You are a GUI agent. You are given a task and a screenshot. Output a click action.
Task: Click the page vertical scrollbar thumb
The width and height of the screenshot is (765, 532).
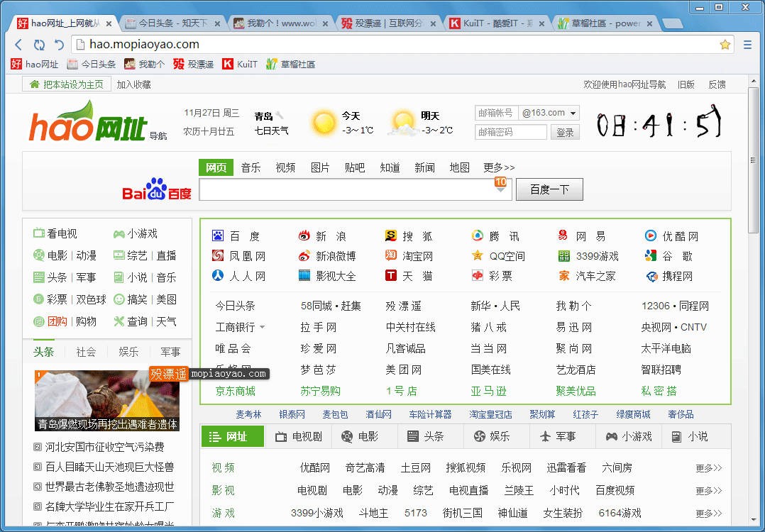click(x=754, y=160)
